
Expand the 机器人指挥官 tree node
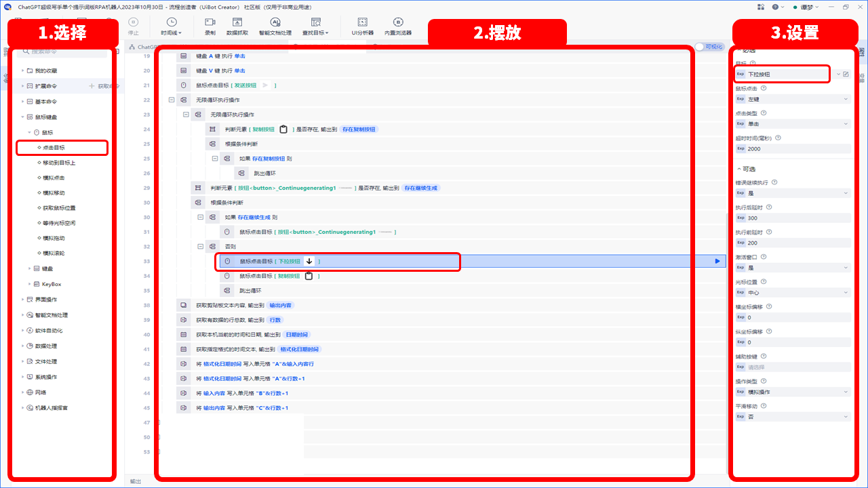coord(22,408)
